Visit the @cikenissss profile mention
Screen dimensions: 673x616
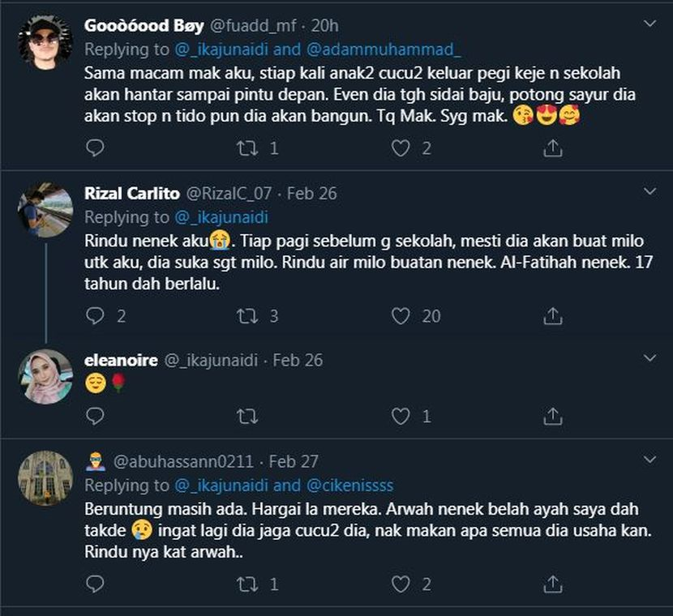coord(349,485)
